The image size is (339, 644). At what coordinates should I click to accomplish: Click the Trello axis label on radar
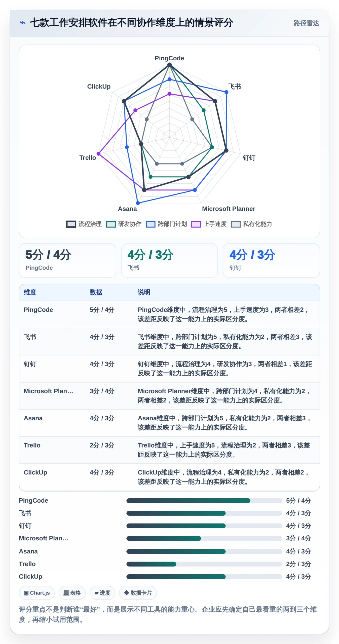[88, 158]
